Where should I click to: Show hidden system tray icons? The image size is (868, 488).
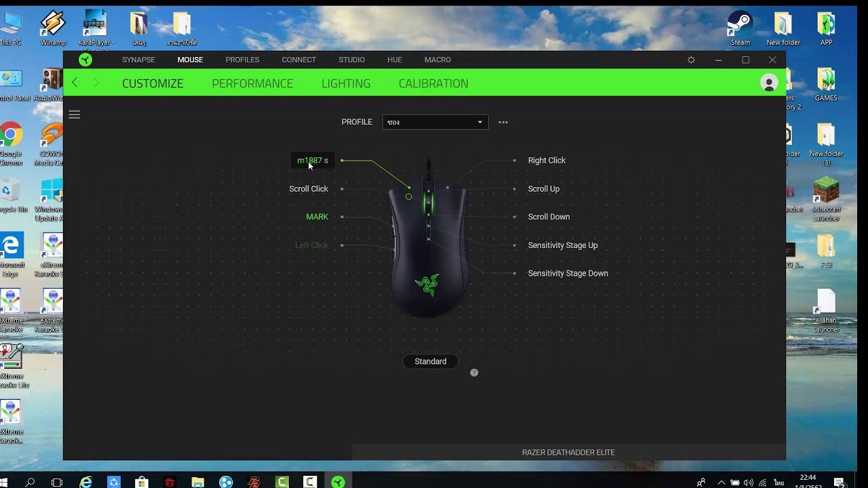[721, 483]
